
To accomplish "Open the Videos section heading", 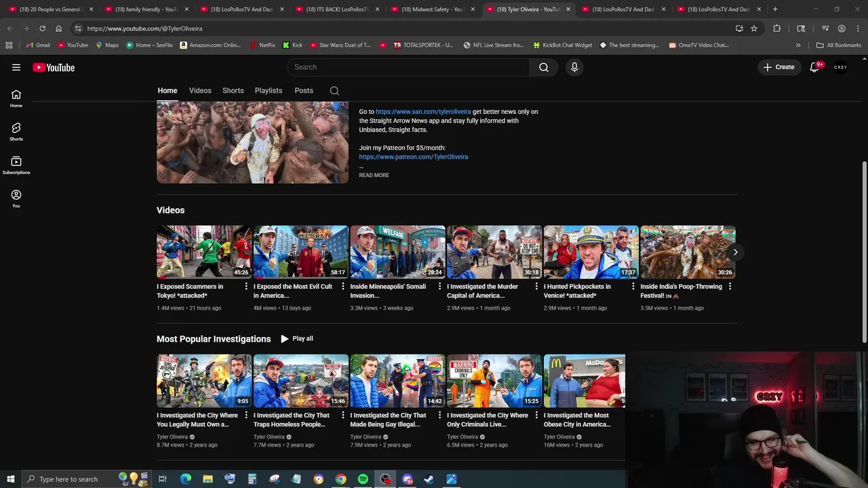I will tap(170, 210).
